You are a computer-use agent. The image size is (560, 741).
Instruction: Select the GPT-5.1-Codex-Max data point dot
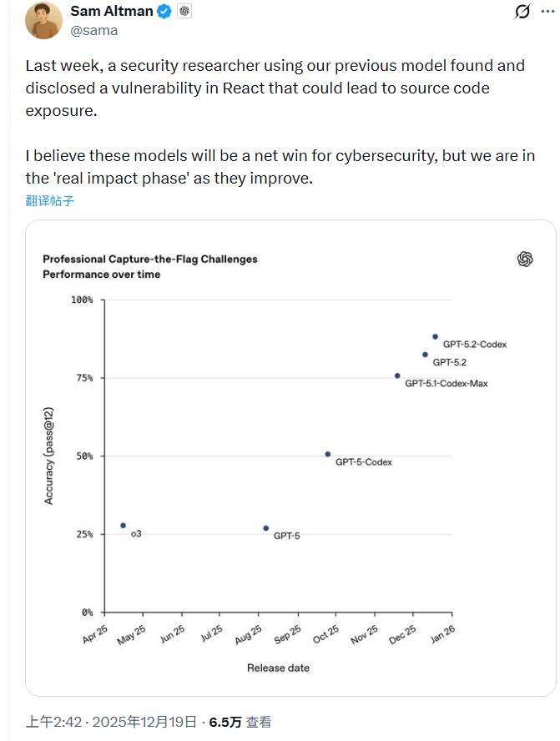click(397, 376)
